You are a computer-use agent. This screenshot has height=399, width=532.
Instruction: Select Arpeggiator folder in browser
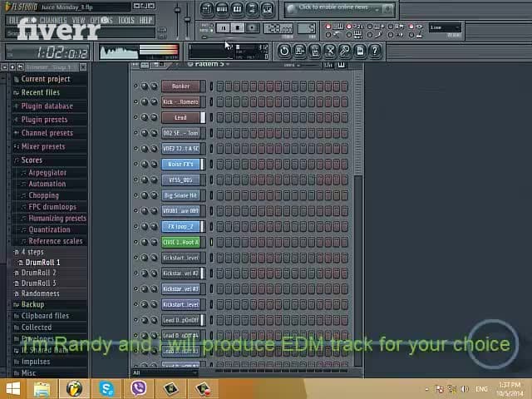(47, 173)
